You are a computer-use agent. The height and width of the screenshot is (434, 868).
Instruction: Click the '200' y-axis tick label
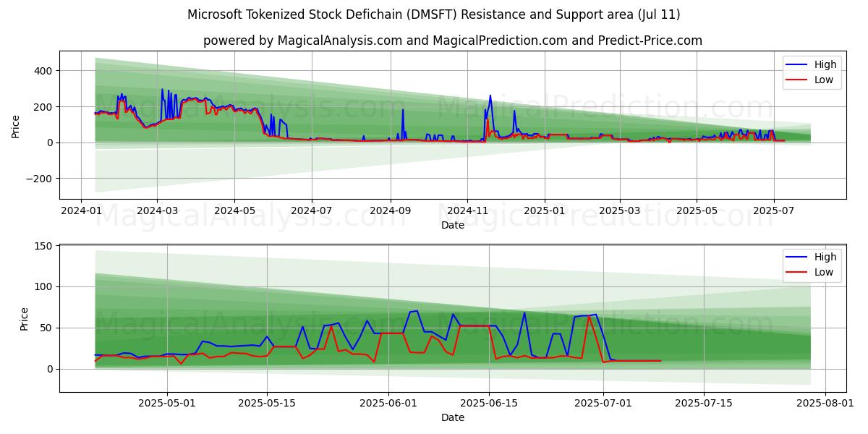coord(44,107)
